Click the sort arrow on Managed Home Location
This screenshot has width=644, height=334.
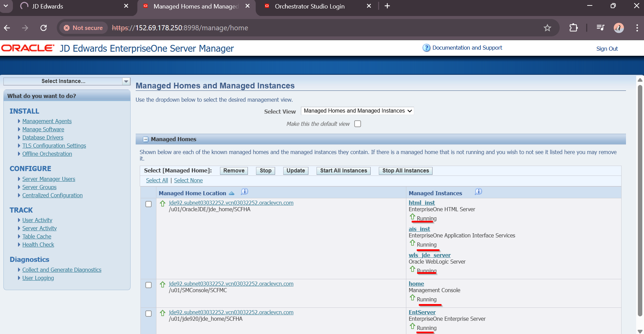click(x=232, y=193)
